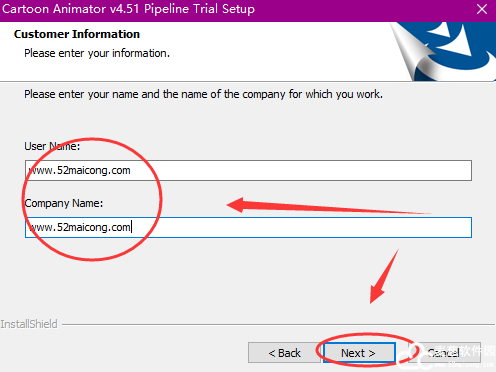Click the empty area right of User Name text
Screen dimensions: 496x372
coord(301,171)
